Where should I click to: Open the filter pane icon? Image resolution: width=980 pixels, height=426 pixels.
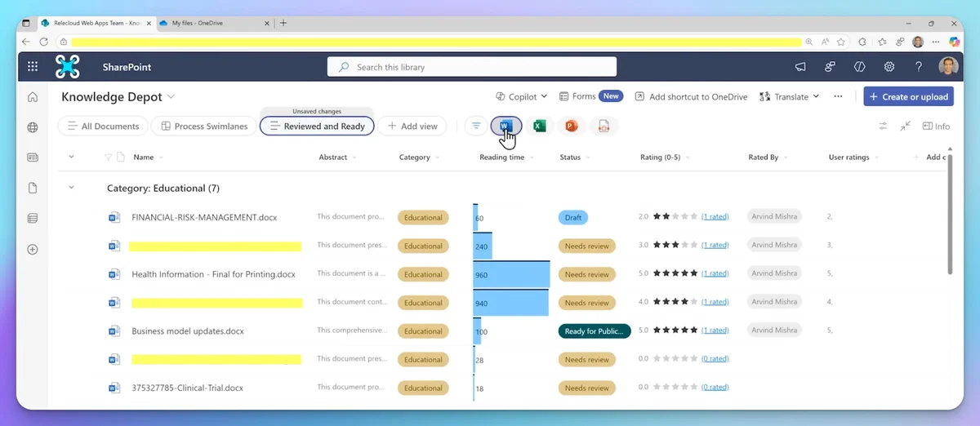click(476, 126)
